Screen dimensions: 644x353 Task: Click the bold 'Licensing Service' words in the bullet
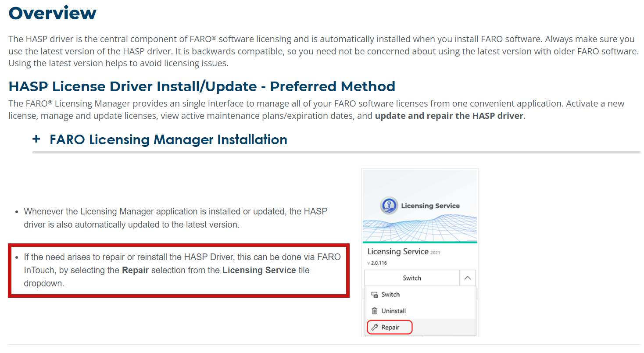[x=259, y=270]
